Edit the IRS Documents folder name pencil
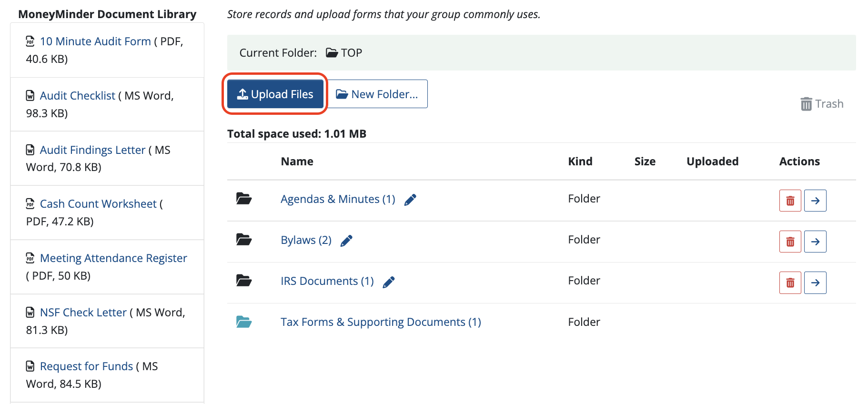 [x=389, y=282]
